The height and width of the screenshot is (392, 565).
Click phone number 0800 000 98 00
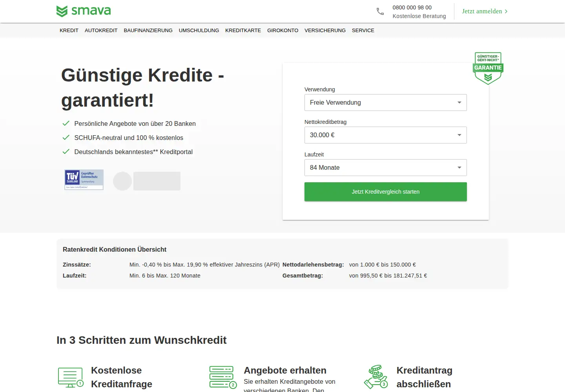pyautogui.click(x=412, y=7)
